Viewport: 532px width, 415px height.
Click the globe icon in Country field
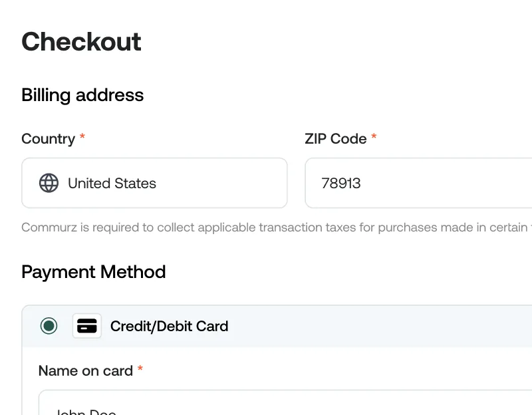pyautogui.click(x=49, y=183)
